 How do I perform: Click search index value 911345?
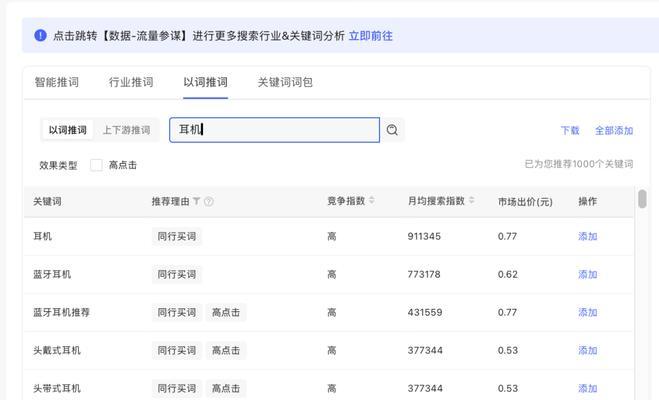[x=424, y=237]
